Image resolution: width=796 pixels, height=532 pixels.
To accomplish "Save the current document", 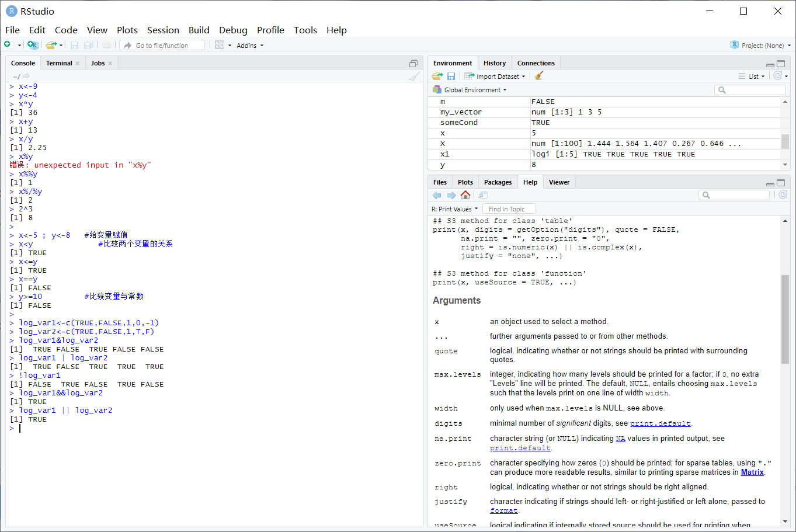I will click(x=74, y=45).
